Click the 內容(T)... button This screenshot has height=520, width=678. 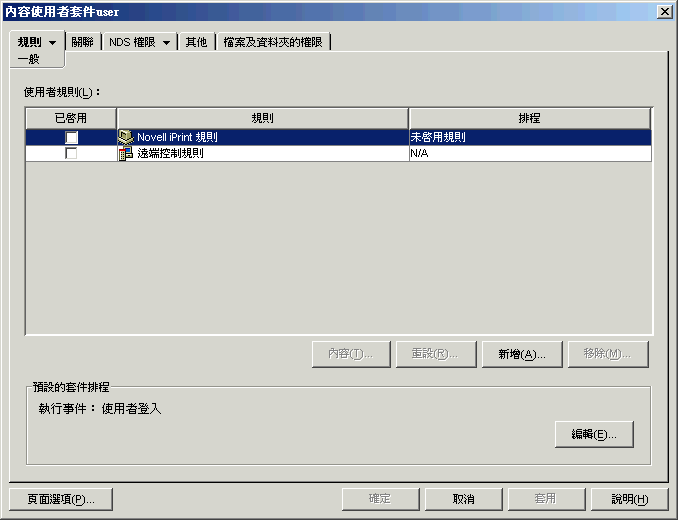(x=351, y=354)
